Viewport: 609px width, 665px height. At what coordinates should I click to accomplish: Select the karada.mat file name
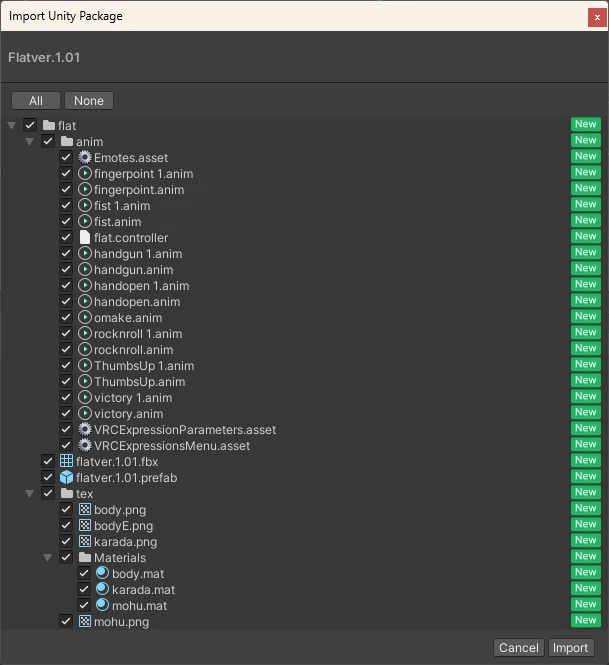[x=143, y=590]
